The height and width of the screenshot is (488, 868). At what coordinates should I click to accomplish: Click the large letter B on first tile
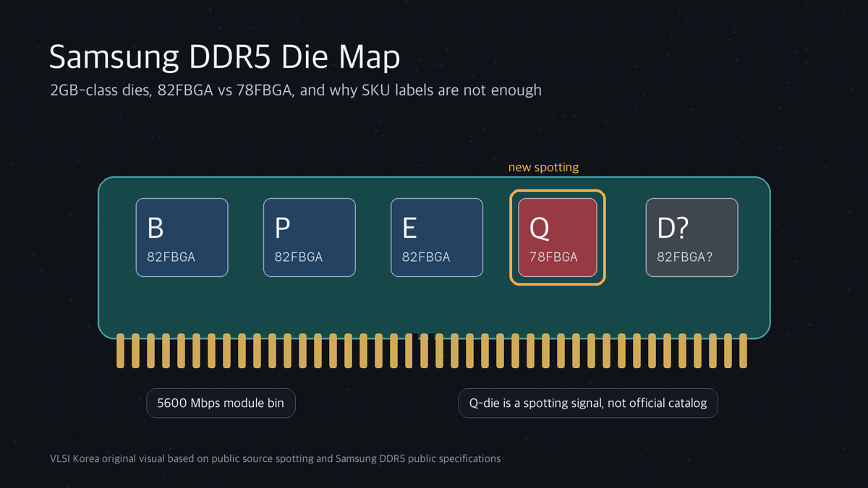pos(156,228)
